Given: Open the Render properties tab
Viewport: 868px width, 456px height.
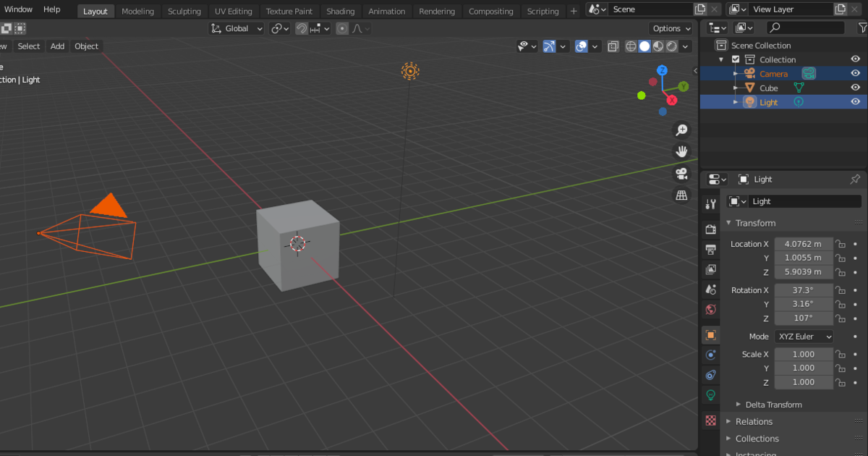Looking at the screenshot, I should [711, 229].
